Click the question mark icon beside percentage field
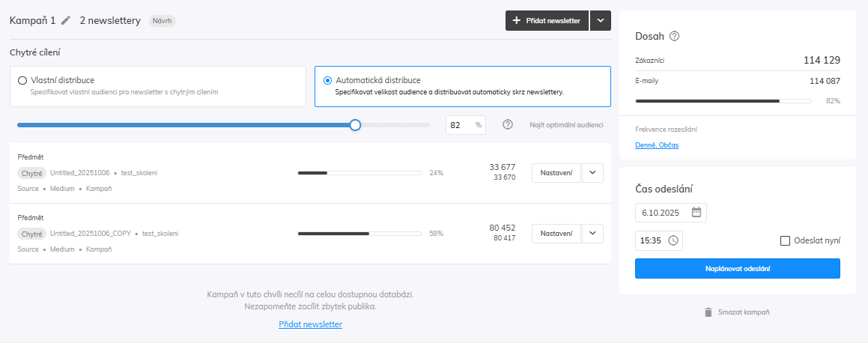The width and height of the screenshot is (868, 343). click(x=507, y=125)
